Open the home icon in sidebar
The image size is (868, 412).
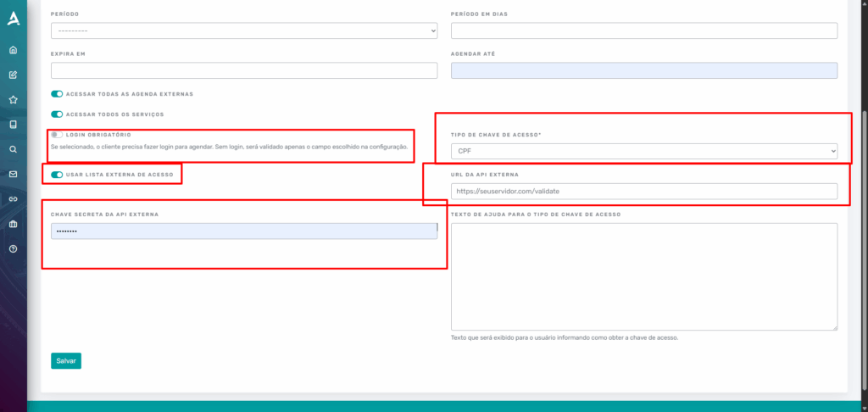coord(14,50)
